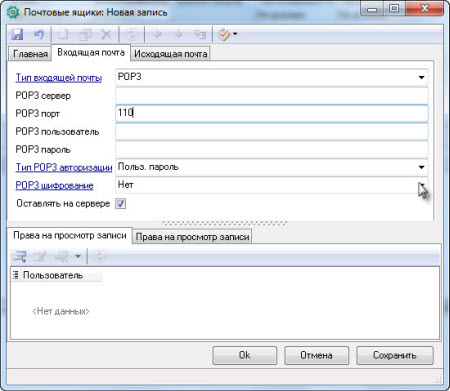Click the <Нет данных> placeholder text
This screenshot has width=450, height=391.
(x=61, y=311)
